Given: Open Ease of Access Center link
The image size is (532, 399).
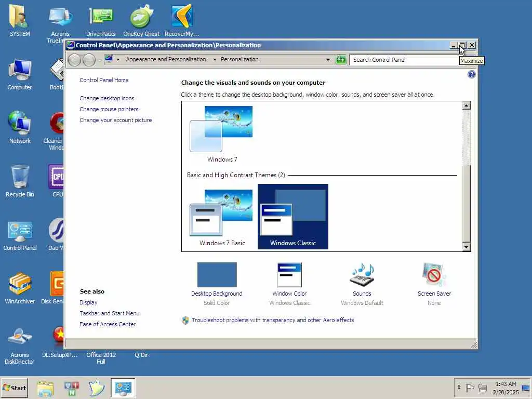Looking at the screenshot, I should (108, 324).
